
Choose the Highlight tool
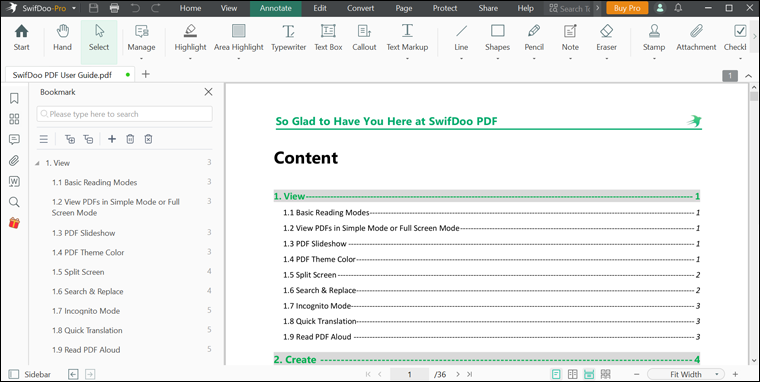[x=190, y=38]
